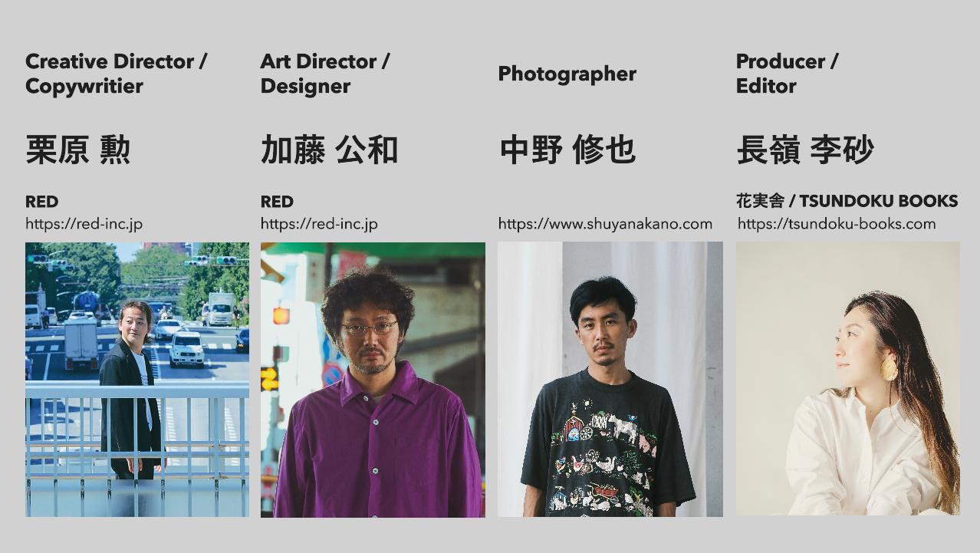This screenshot has width=980, height=553.
Task: Select photo of man in black t-shirt
Action: tap(610, 380)
